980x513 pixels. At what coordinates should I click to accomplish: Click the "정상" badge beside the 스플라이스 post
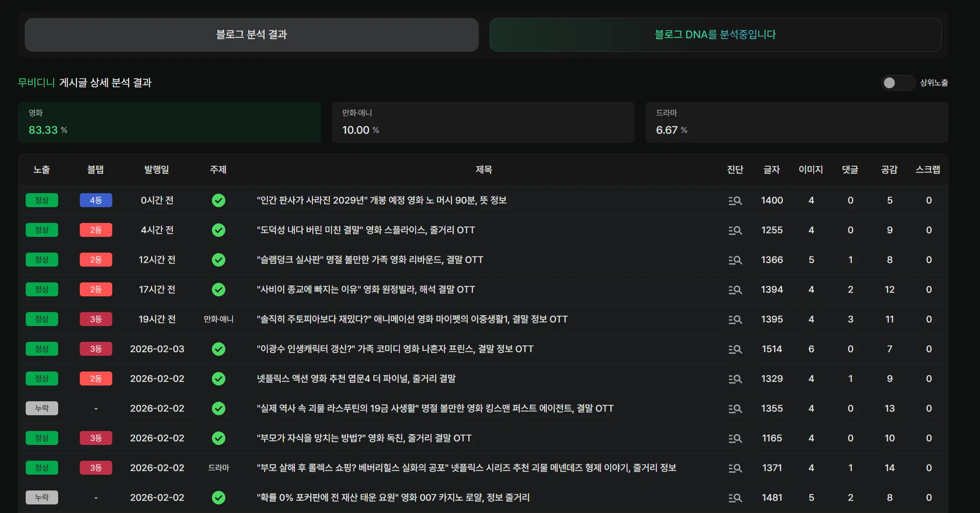pos(42,230)
